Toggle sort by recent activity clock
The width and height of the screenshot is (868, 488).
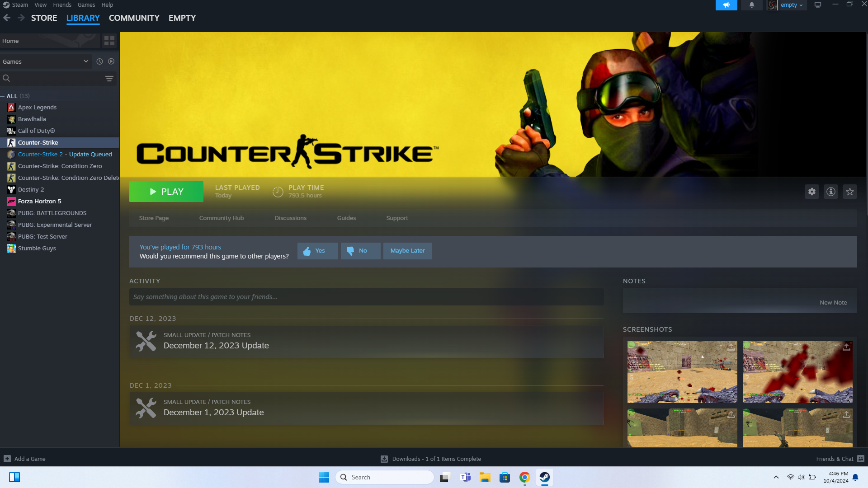99,61
